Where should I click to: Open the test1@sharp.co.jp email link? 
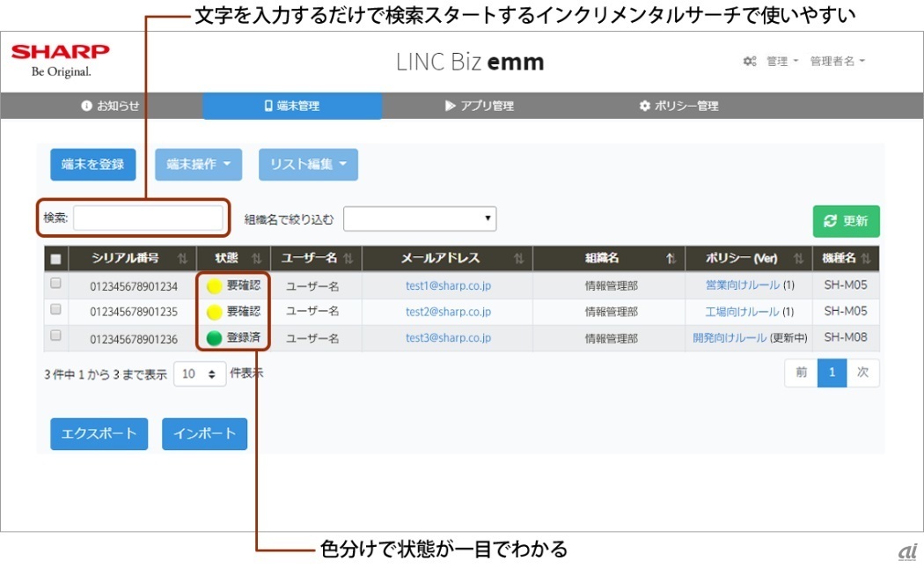[x=448, y=285]
